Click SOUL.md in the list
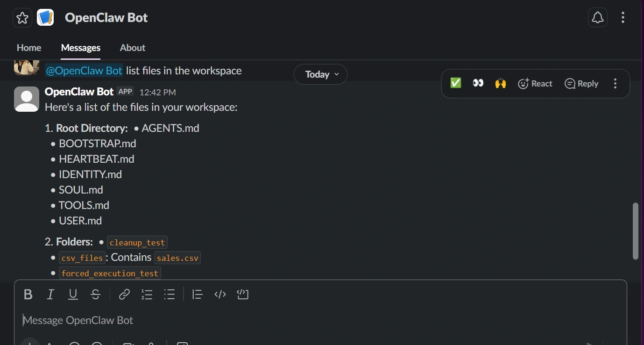This screenshot has width=644, height=345. pos(81,190)
